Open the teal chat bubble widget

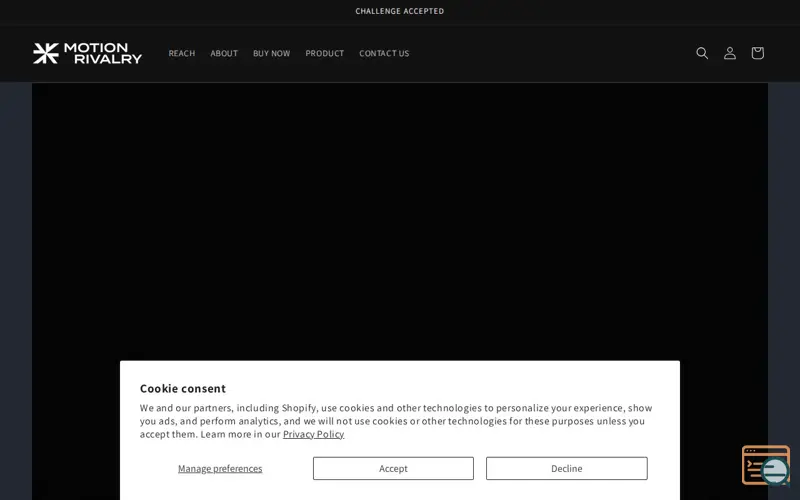[x=776, y=471]
